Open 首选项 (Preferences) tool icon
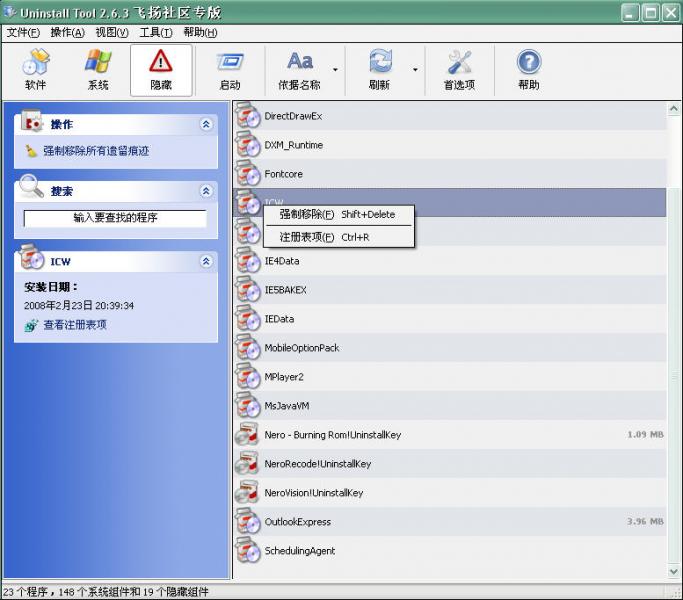Viewport: 683px width, 600px height. tap(459, 62)
